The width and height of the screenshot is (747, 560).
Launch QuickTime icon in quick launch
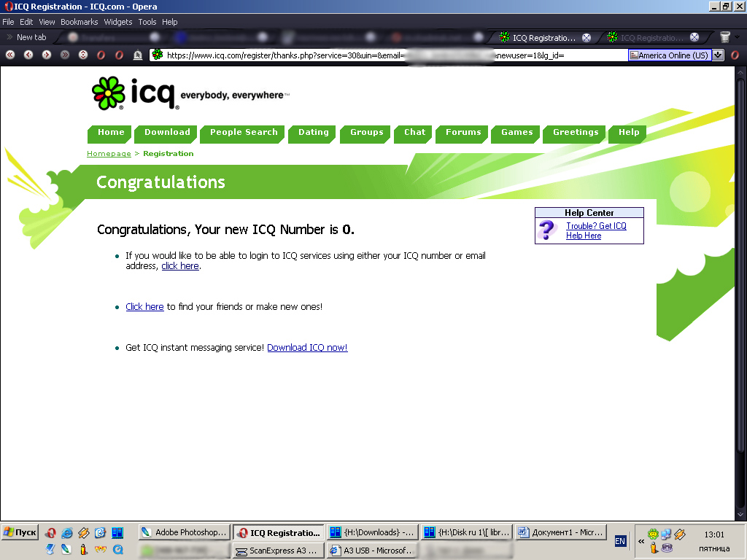[x=117, y=550]
